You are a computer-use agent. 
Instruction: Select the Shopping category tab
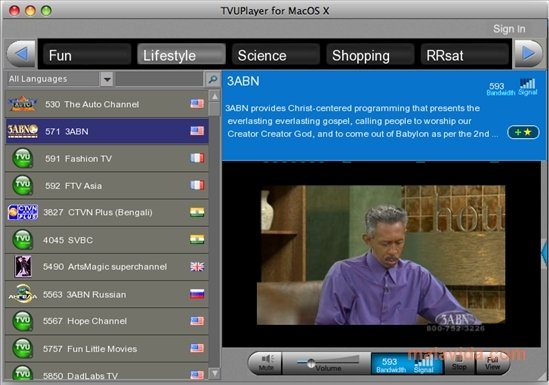[x=370, y=54]
